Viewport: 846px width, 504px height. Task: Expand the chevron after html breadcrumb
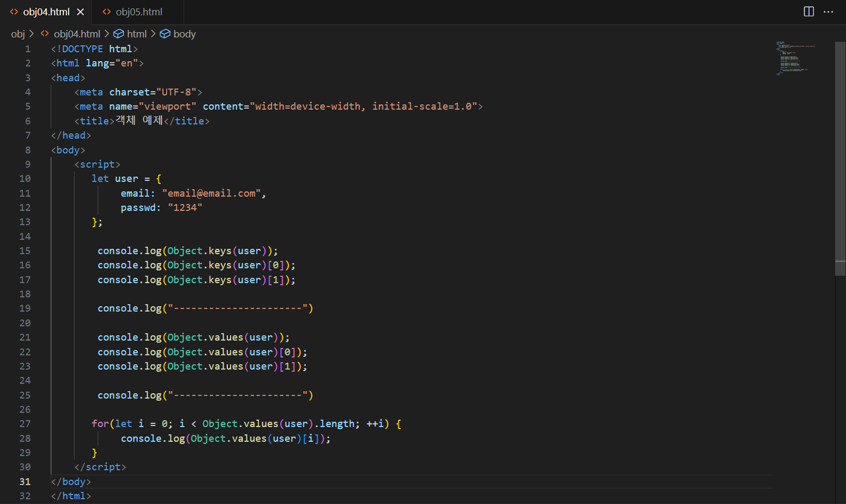[x=153, y=34]
